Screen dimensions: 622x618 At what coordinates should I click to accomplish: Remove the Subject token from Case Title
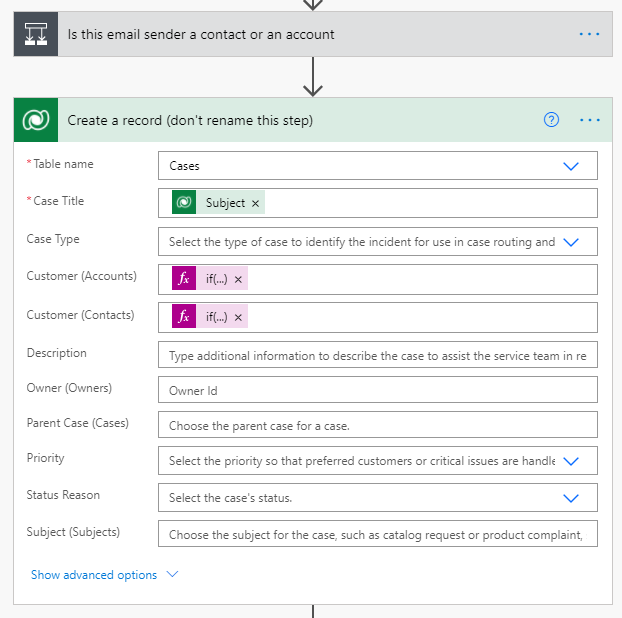click(x=256, y=203)
